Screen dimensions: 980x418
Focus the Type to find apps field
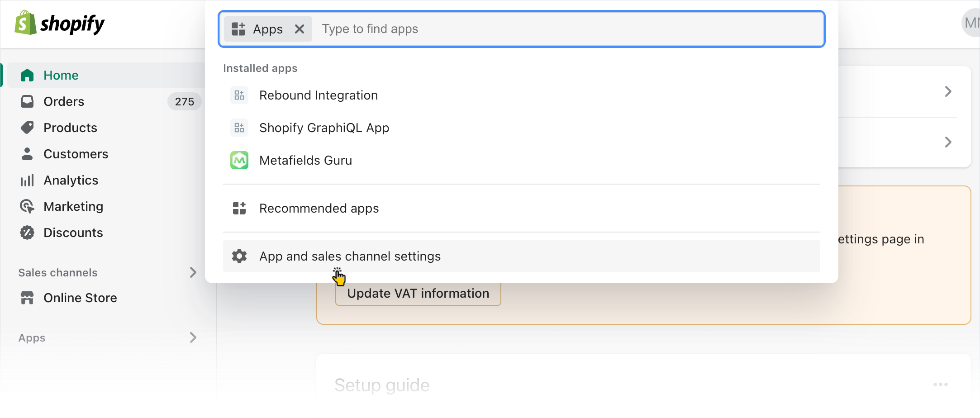pos(566,29)
